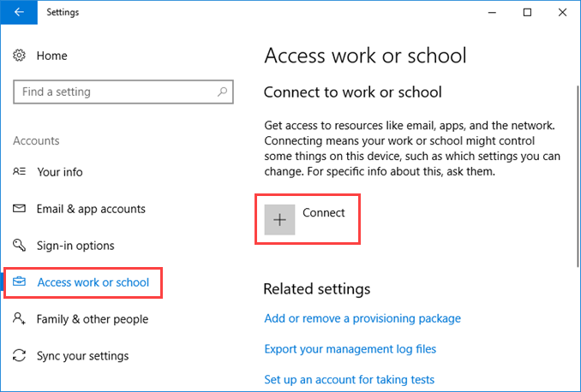The width and height of the screenshot is (581, 392).
Task: Select Sync your settings
Action: click(82, 356)
